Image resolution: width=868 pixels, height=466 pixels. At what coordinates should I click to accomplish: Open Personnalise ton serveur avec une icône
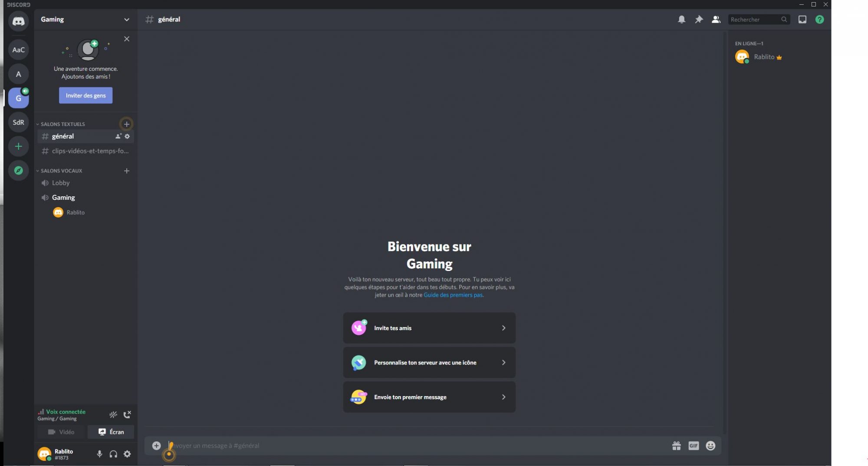point(429,363)
